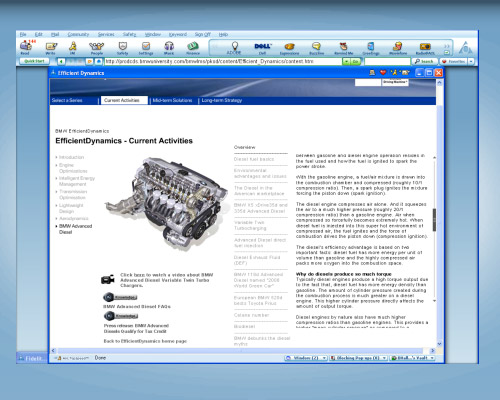Expand the favorites strip chevron arrows
The height and width of the screenshot is (400, 500).
tap(447, 46)
